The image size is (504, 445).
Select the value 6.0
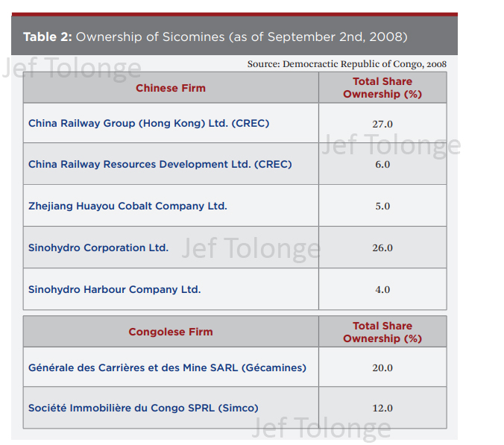pyautogui.click(x=382, y=164)
